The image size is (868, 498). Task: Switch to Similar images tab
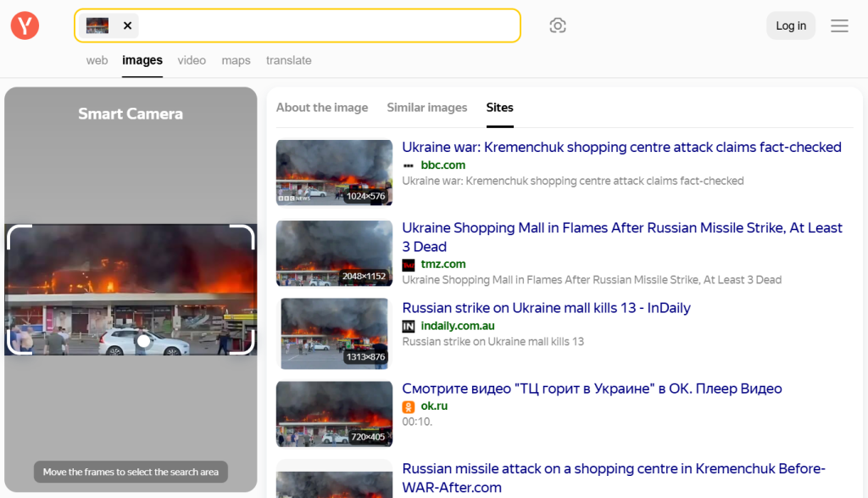pyautogui.click(x=427, y=108)
